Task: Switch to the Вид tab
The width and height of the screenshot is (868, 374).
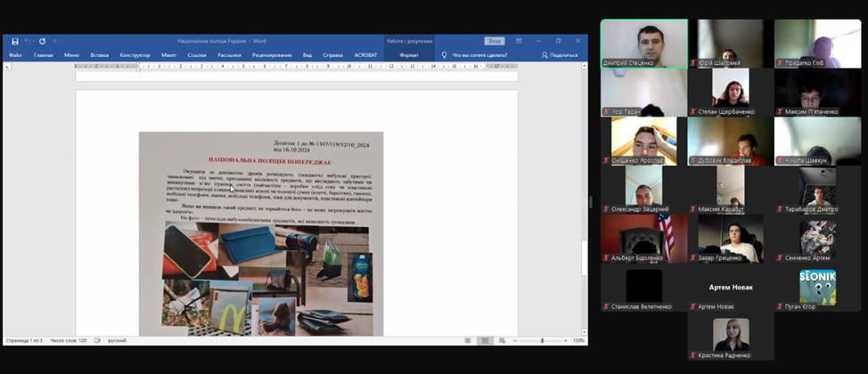Action: 307,55
